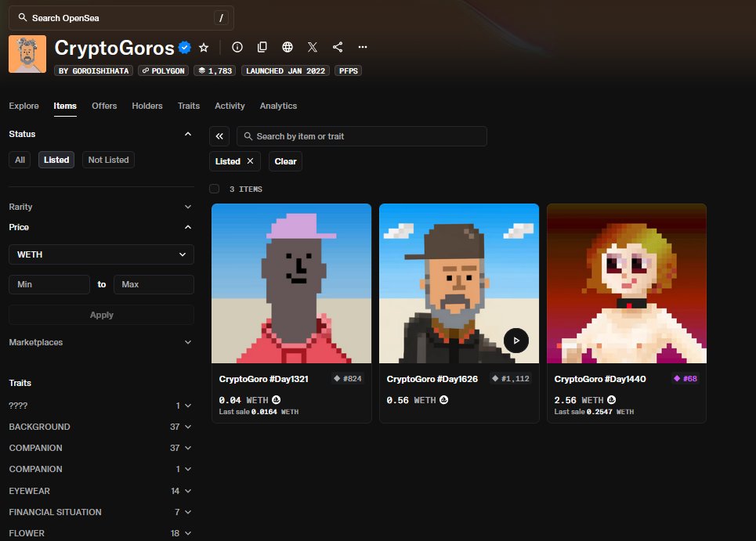756x541 pixels.
Task: Switch to the Traits tab
Action: (189, 106)
